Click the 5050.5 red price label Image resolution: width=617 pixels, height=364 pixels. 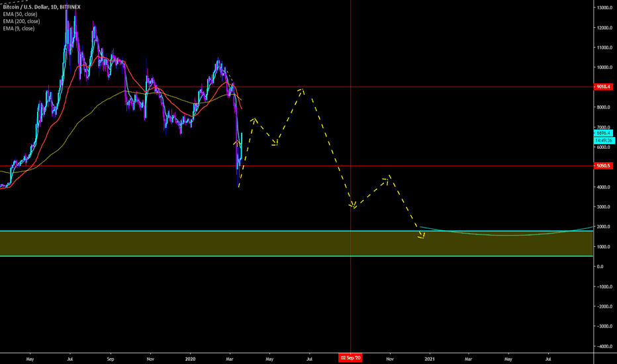603,165
